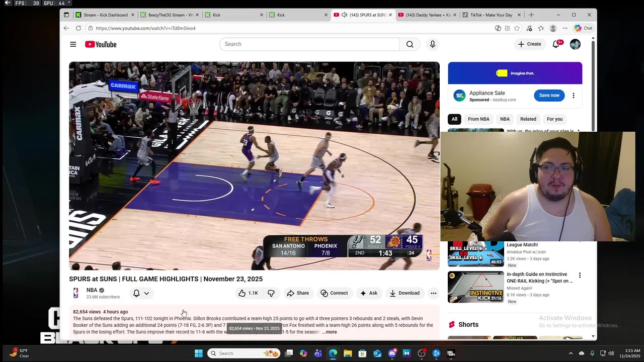The width and height of the screenshot is (644, 362).
Task: Open the volume icon in system tray
Action: point(611,353)
